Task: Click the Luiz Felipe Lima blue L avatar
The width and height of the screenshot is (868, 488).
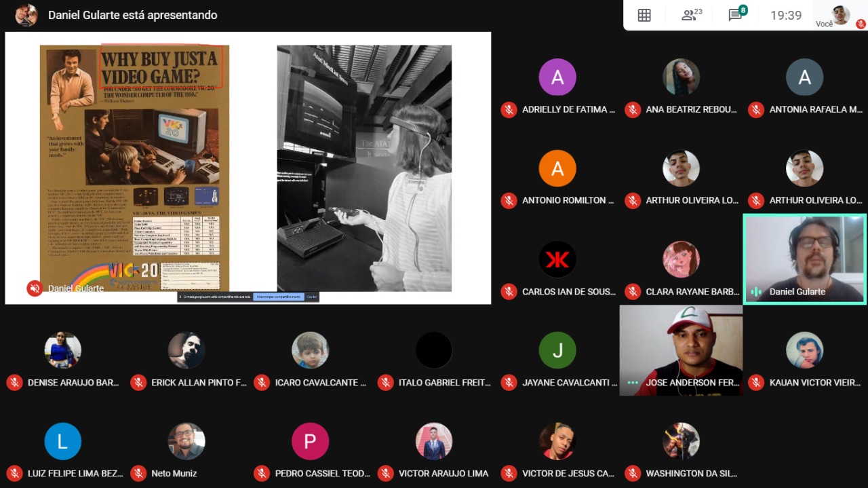Action: tap(63, 441)
